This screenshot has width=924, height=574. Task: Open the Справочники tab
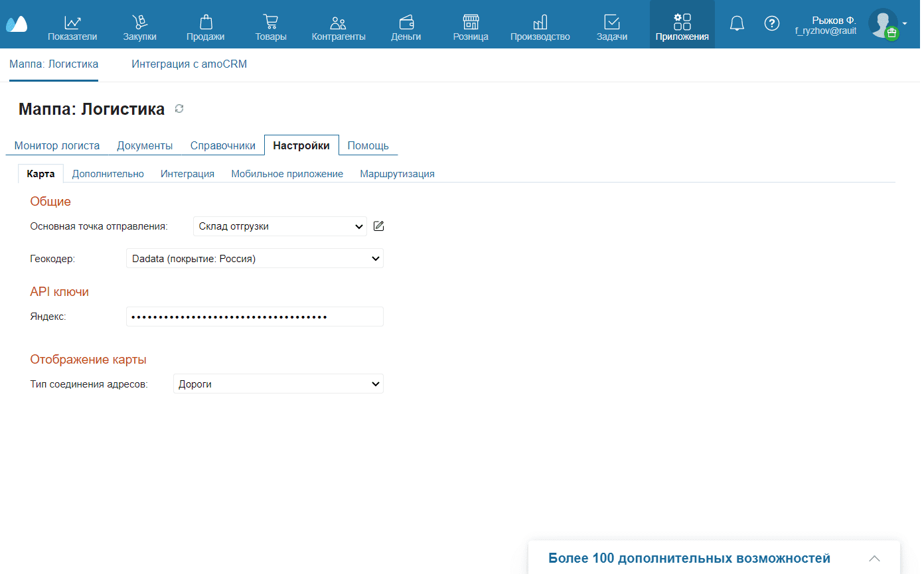223,145
